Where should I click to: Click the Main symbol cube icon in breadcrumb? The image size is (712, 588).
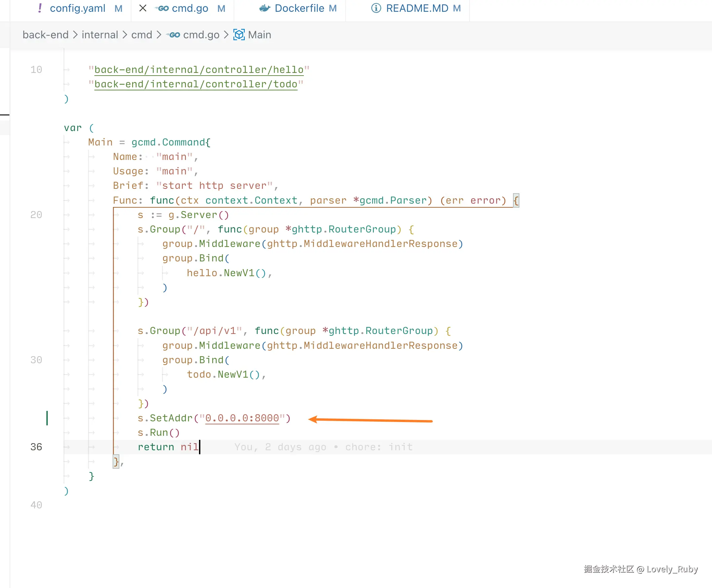tap(239, 35)
